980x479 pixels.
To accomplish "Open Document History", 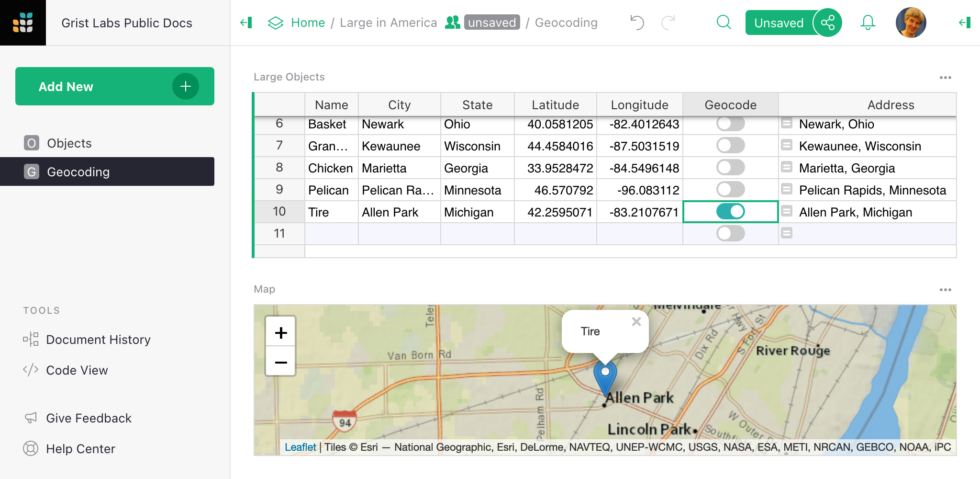I will (98, 340).
